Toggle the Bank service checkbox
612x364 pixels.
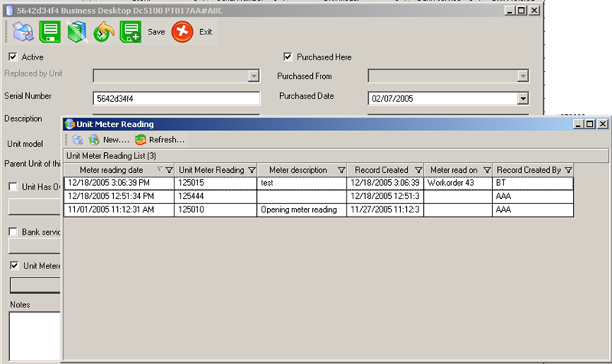click(x=13, y=232)
